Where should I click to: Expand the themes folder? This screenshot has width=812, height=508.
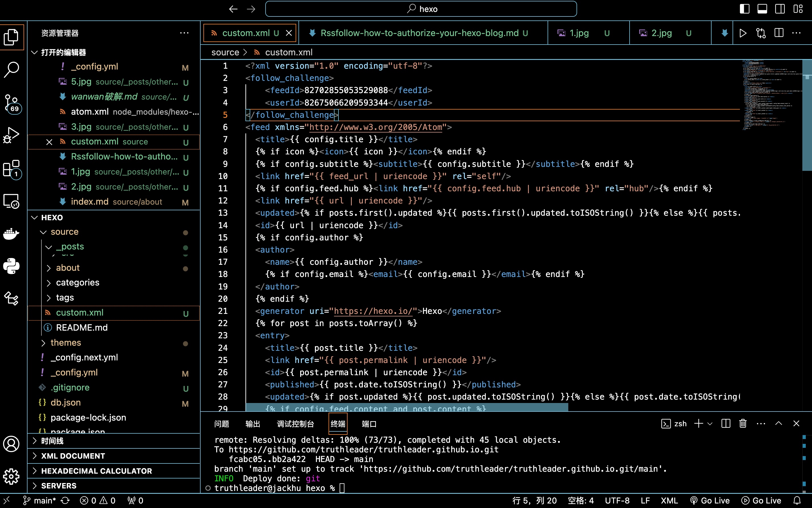66,342
